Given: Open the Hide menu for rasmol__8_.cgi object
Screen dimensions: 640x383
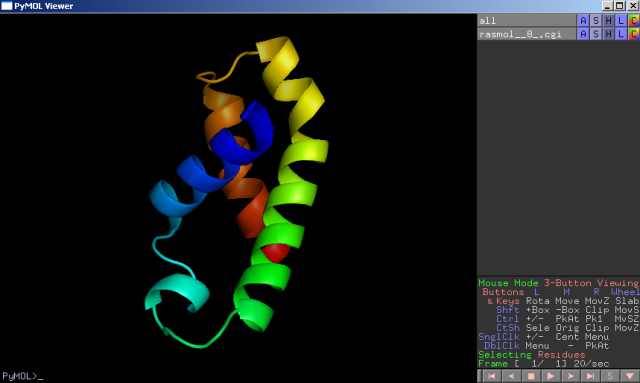Looking at the screenshot, I should point(608,34).
